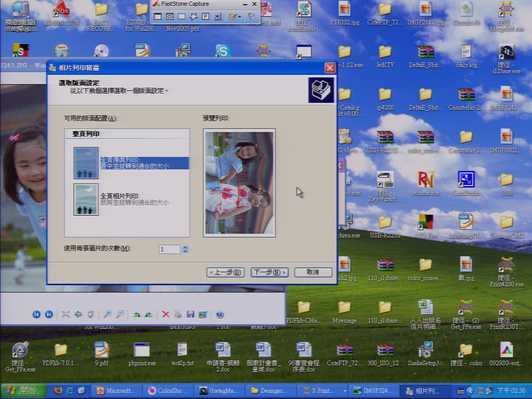Choose FastStone Capture Window/Object tool

pos(170,16)
